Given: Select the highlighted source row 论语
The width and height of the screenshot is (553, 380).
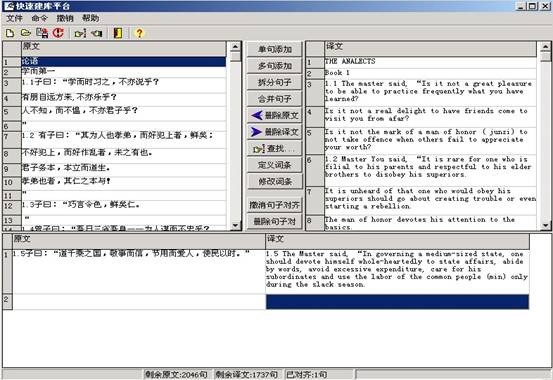Looking at the screenshot, I should (x=123, y=62).
